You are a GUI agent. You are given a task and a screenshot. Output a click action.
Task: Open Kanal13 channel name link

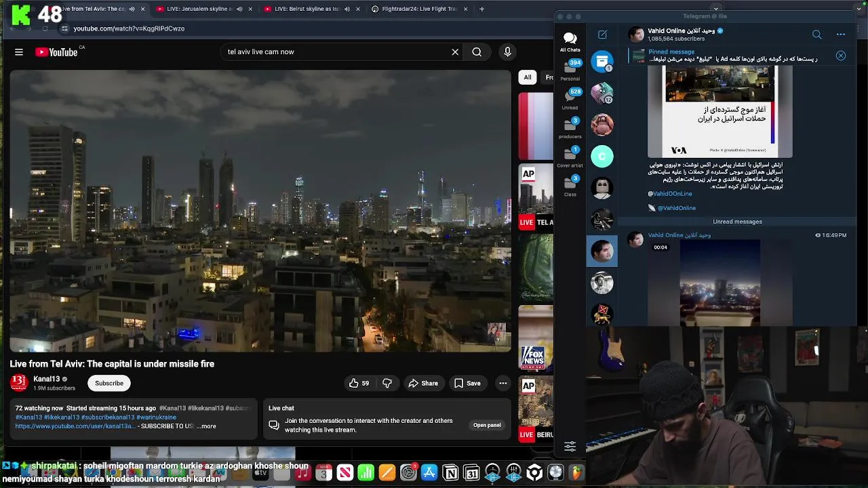pyautogui.click(x=47, y=379)
